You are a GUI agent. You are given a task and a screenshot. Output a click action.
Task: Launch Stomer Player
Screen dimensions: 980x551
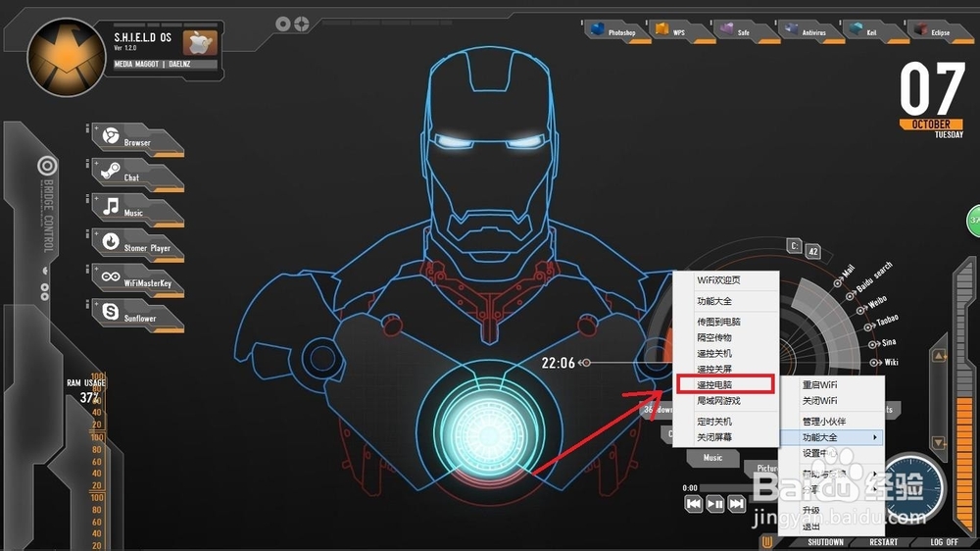pyautogui.click(x=137, y=244)
